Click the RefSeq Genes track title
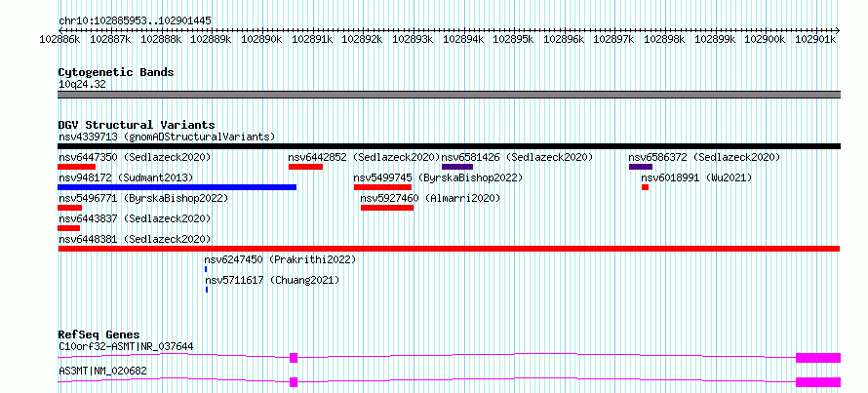Image resolution: width=868 pixels, height=393 pixels. point(99,334)
